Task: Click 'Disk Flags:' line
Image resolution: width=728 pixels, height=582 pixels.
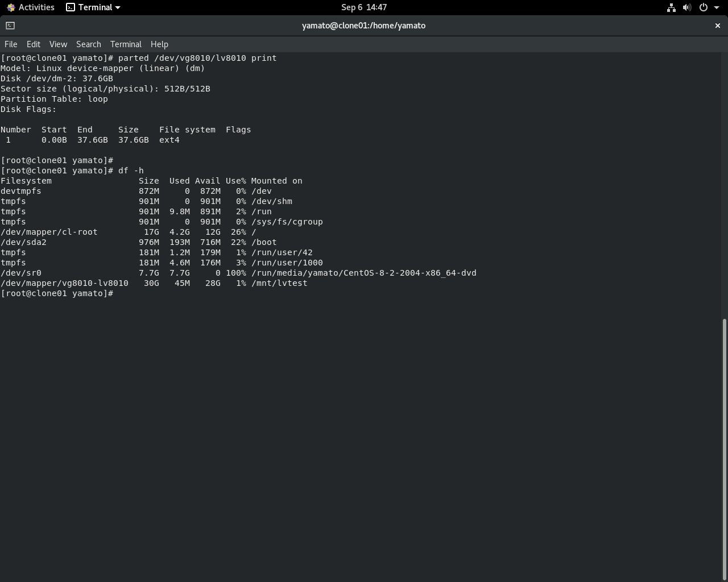Action: (x=28, y=109)
